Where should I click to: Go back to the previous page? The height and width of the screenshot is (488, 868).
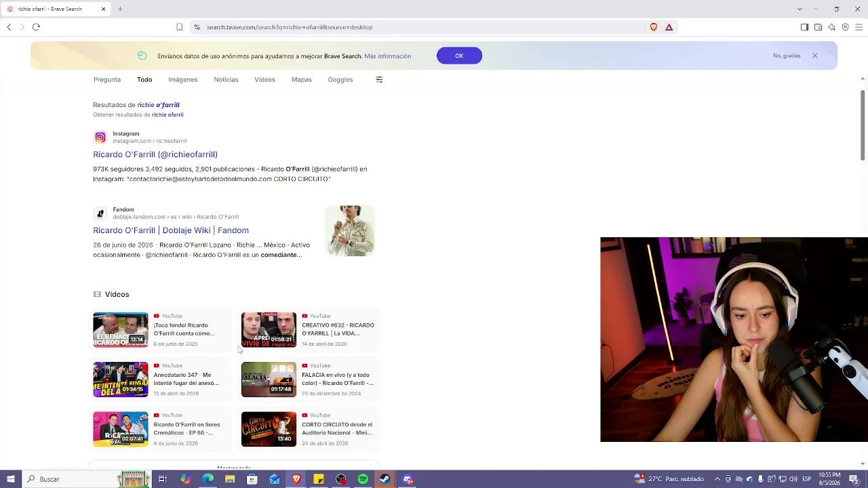coord(9,27)
